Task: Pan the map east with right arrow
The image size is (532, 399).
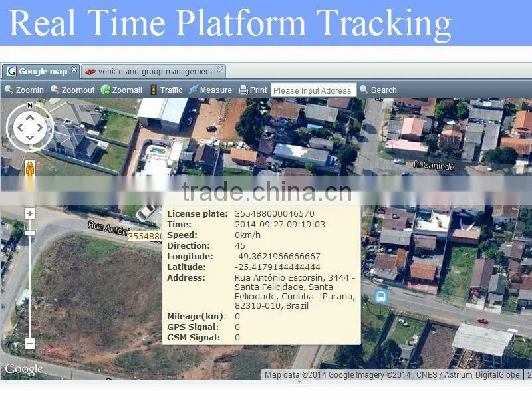Action: point(40,128)
